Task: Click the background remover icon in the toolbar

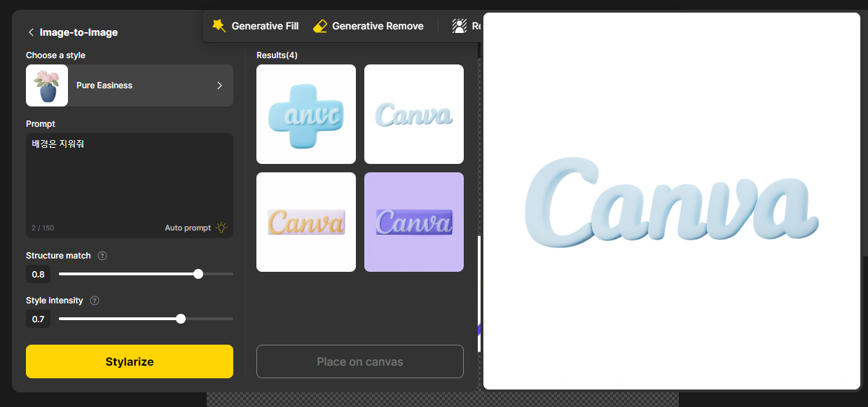Action: point(460,26)
